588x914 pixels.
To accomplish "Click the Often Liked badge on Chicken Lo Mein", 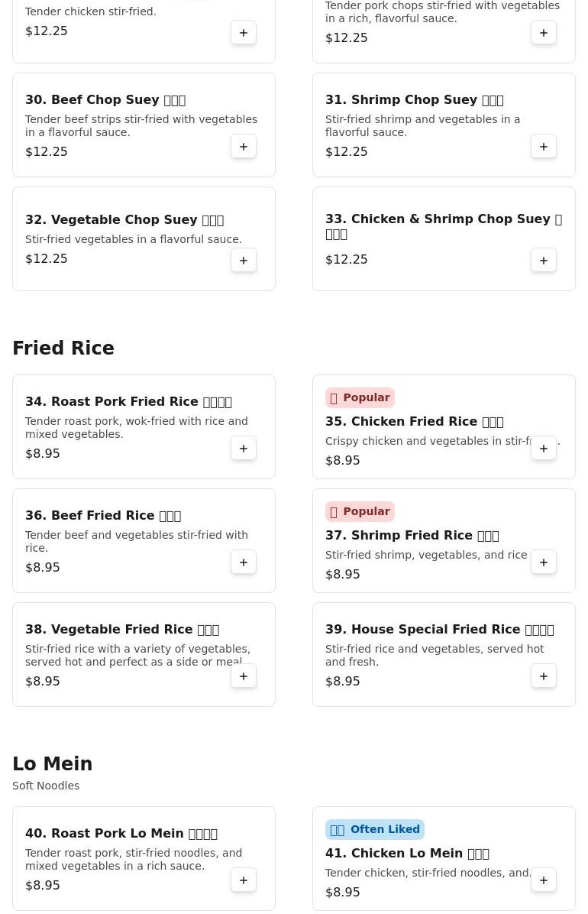I will coord(375,829).
